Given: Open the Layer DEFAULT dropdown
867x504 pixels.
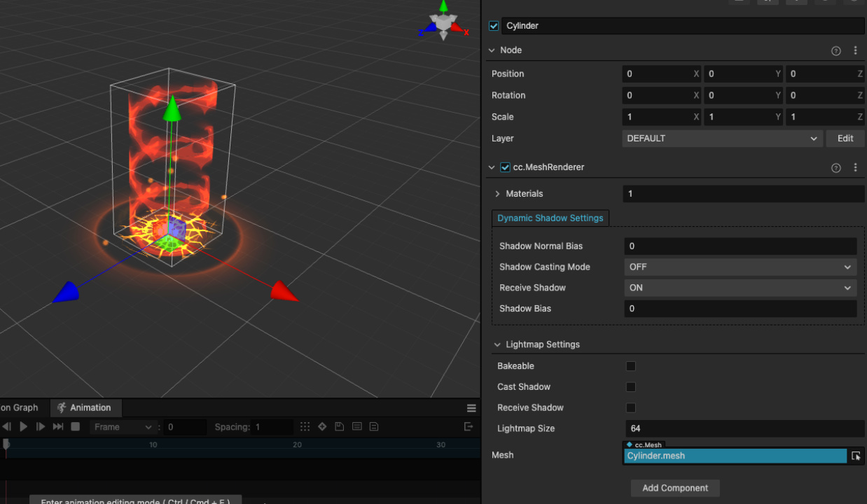Looking at the screenshot, I should tap(722, 139).
